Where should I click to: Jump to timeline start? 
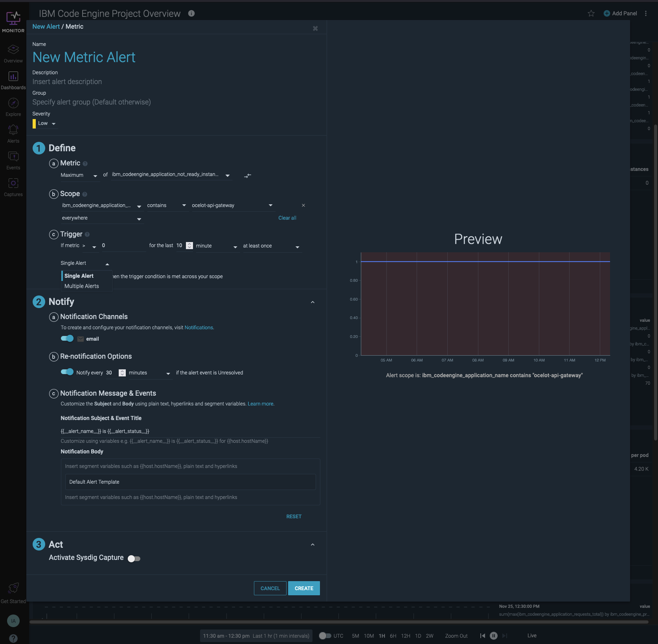483,636
